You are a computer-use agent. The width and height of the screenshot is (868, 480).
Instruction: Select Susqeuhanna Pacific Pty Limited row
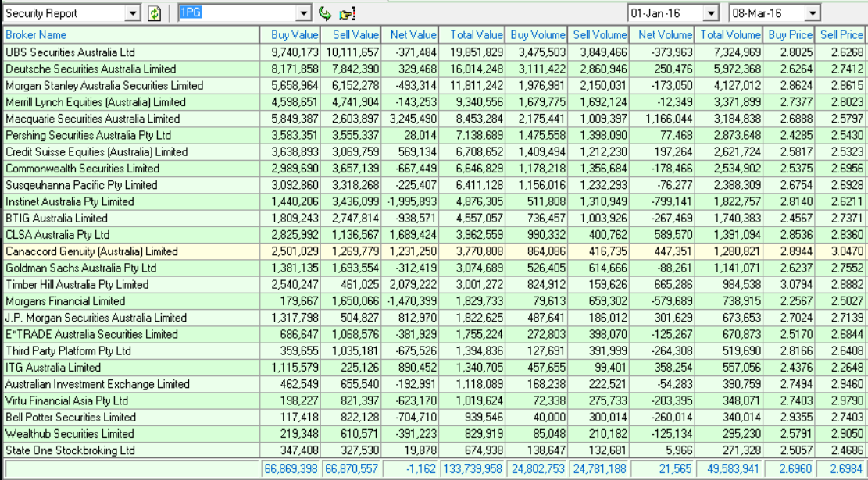pos(434,185)
